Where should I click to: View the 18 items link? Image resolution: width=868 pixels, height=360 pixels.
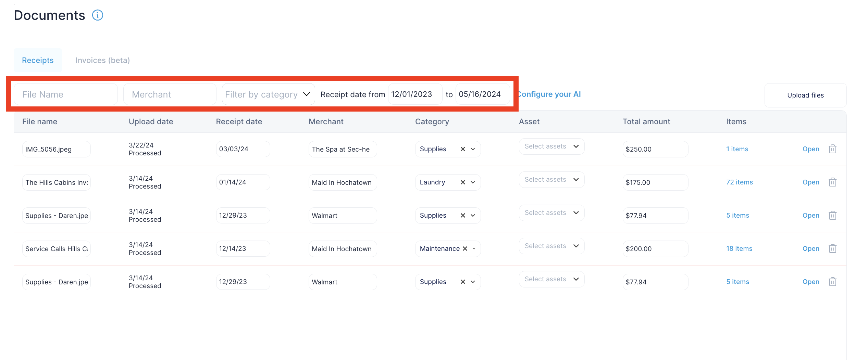coord(739,248)
